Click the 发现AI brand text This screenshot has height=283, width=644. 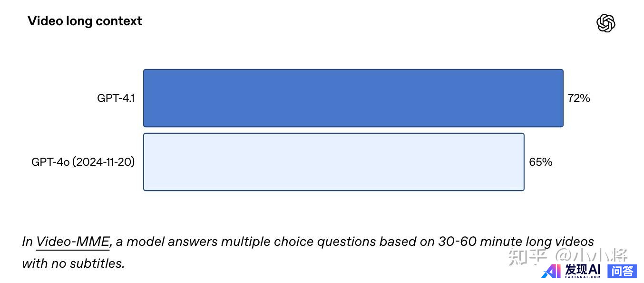583,269
